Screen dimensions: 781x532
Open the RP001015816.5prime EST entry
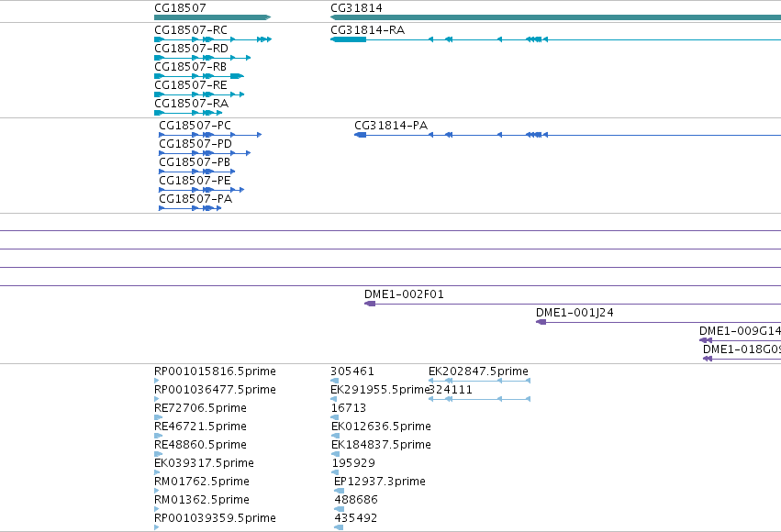click(215, 371)
